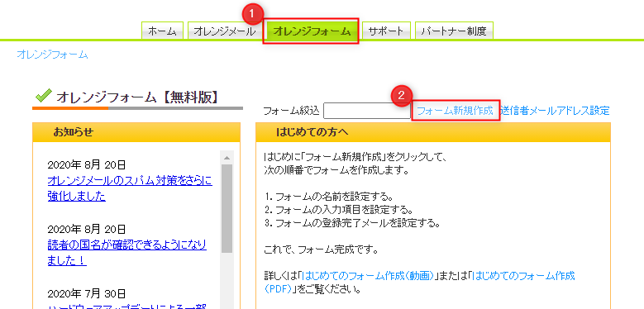Click the オレンジフォーム breadcrumb link

(52, 55)
